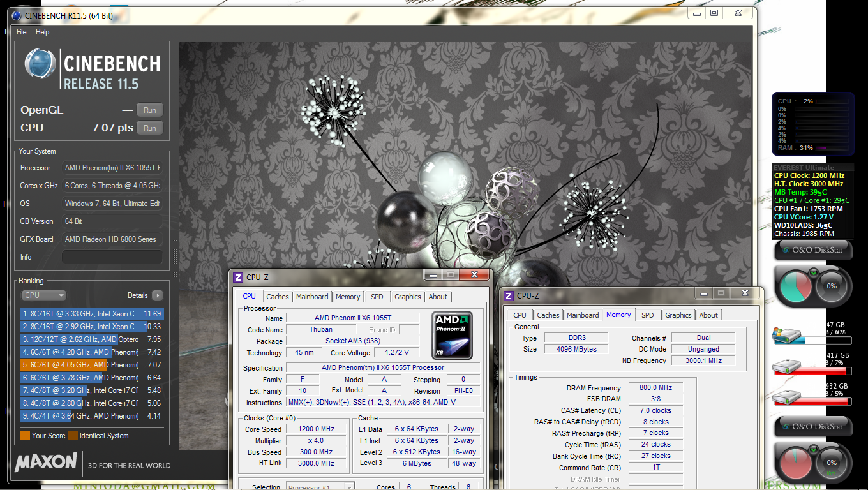Open Graphics tab in the CPU-Z processor window
The image size is (868, 490).
coord(408,297)
